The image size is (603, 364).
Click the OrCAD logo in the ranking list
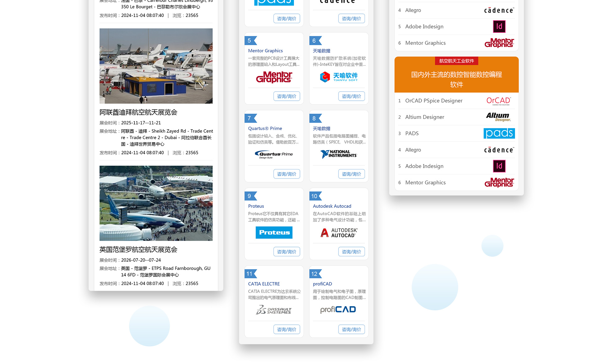click(x=498, y=101)
